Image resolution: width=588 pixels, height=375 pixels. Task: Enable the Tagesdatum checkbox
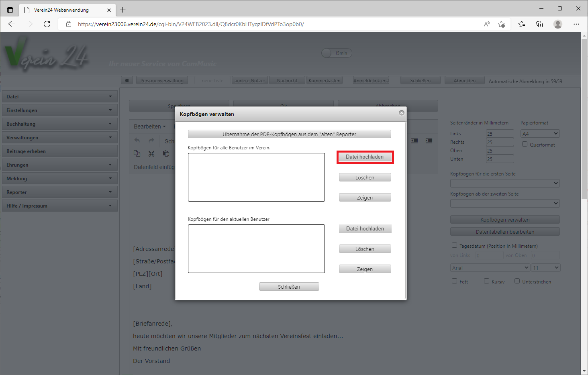454,245
